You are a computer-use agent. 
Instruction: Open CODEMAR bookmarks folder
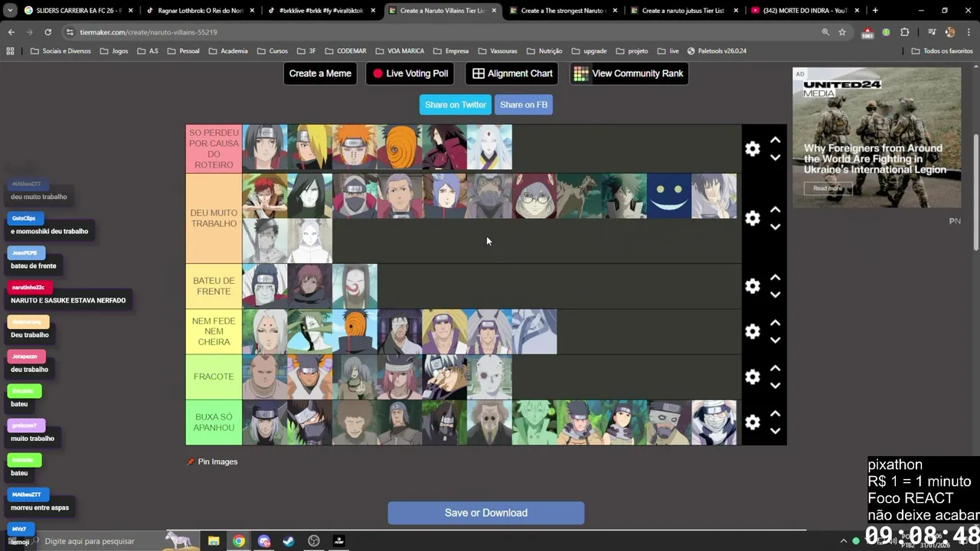(x=345, y=51)
